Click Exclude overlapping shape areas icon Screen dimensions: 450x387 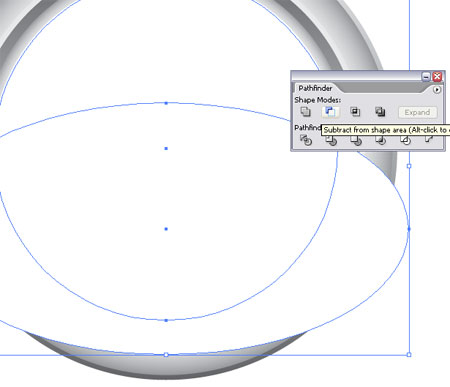click(x=380, y=112)
